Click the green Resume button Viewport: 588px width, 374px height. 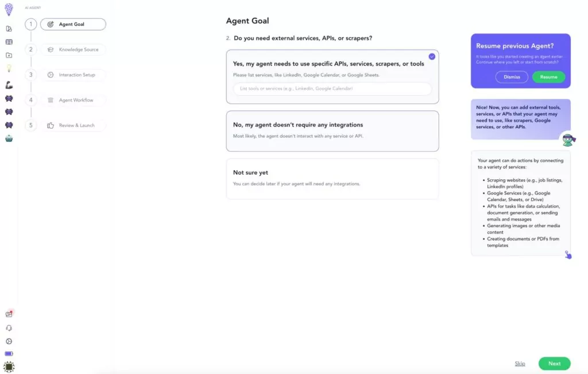click(x=548, y=77)
